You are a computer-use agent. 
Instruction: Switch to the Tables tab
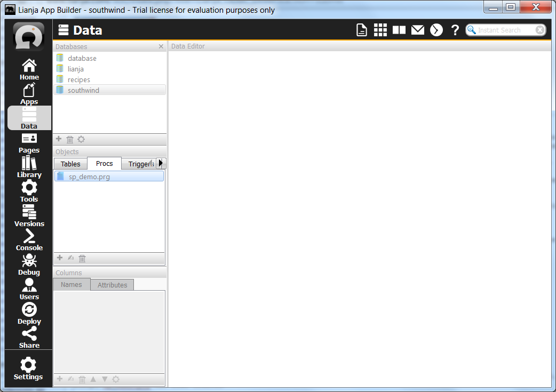[70, 164]
